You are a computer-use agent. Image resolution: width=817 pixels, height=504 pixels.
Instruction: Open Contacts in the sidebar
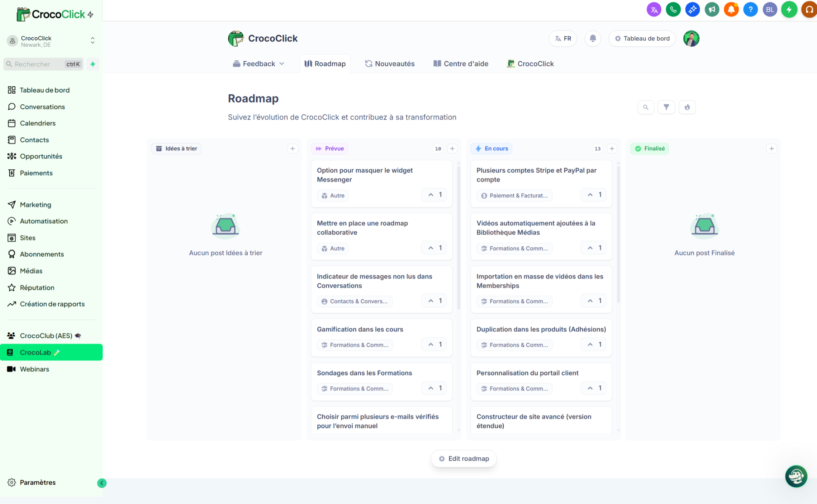tap(34, 140)
